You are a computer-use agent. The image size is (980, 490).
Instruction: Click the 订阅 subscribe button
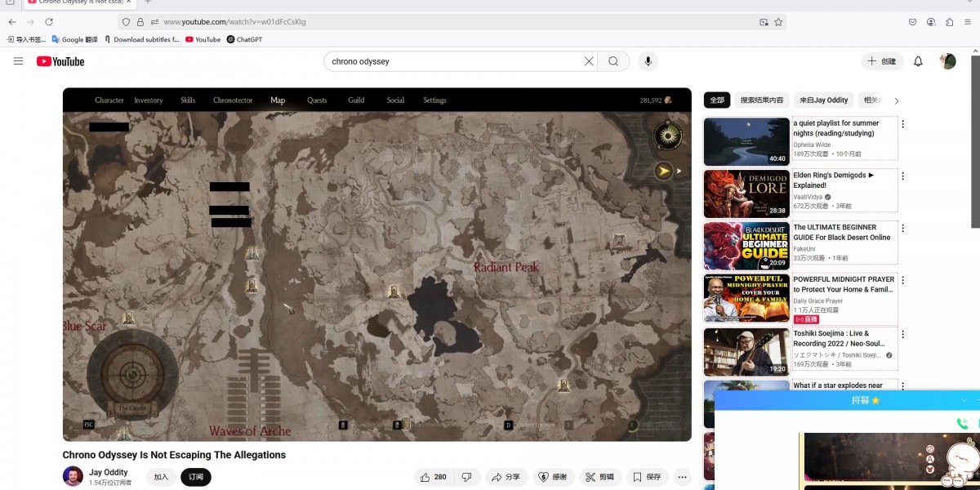[196, 477]
